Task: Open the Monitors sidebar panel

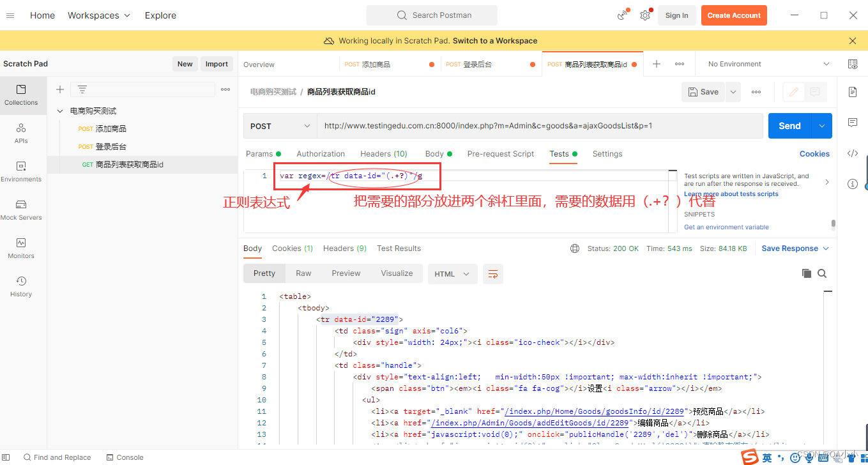Action: 21,248
